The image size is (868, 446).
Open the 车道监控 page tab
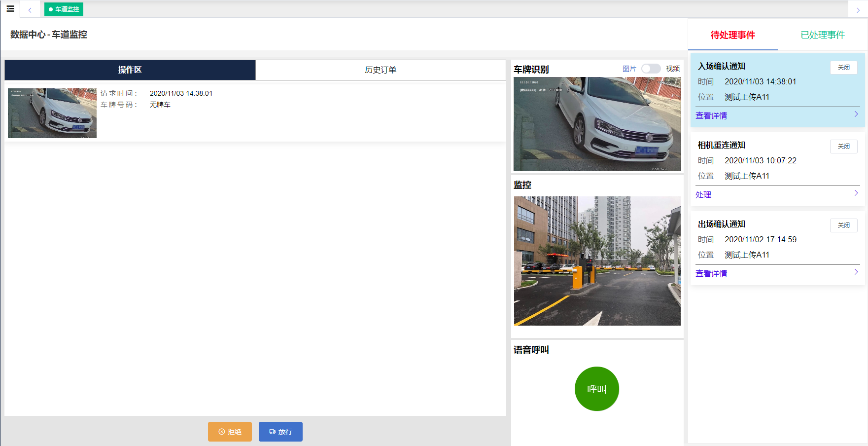click(64, 9)
